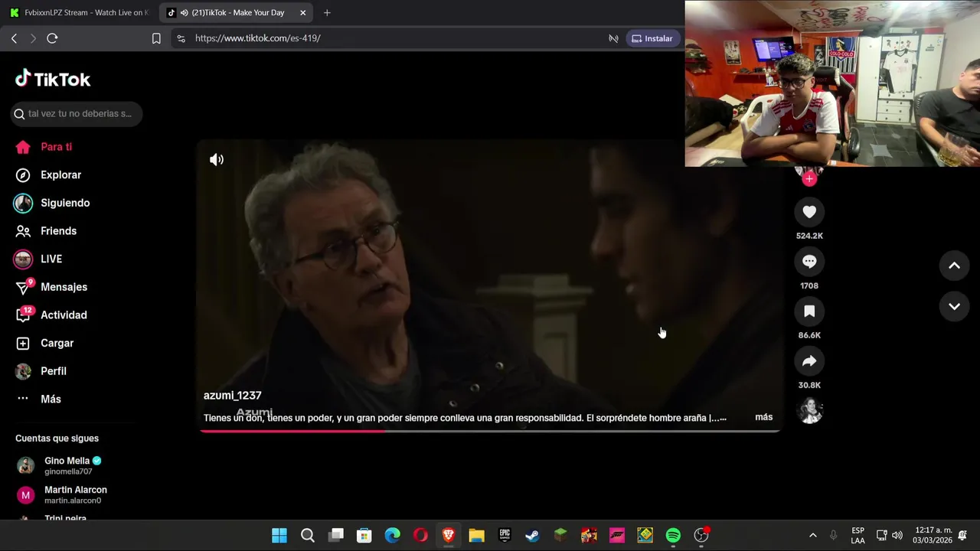Follow creator with the red plus badge
Viewport: 980px width, 551px height.
pos(809,179)
